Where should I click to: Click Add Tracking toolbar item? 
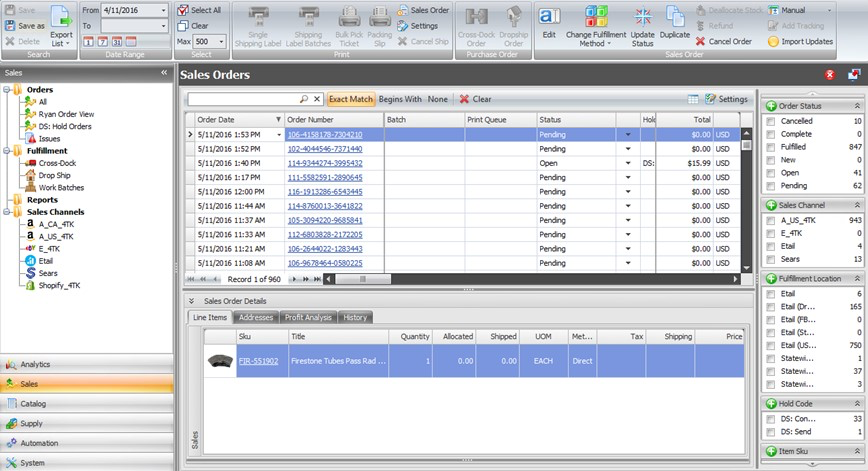coord(796,25)
